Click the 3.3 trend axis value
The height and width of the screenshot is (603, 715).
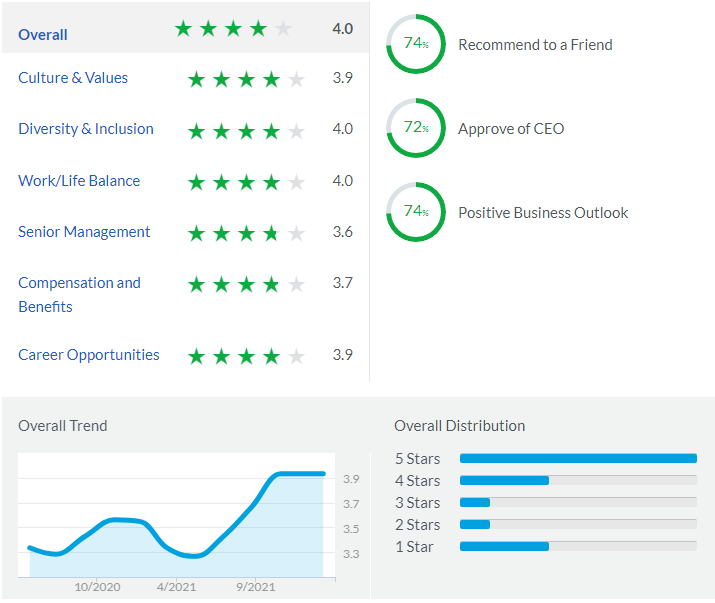pyautogui.click(x=351, y=554)
